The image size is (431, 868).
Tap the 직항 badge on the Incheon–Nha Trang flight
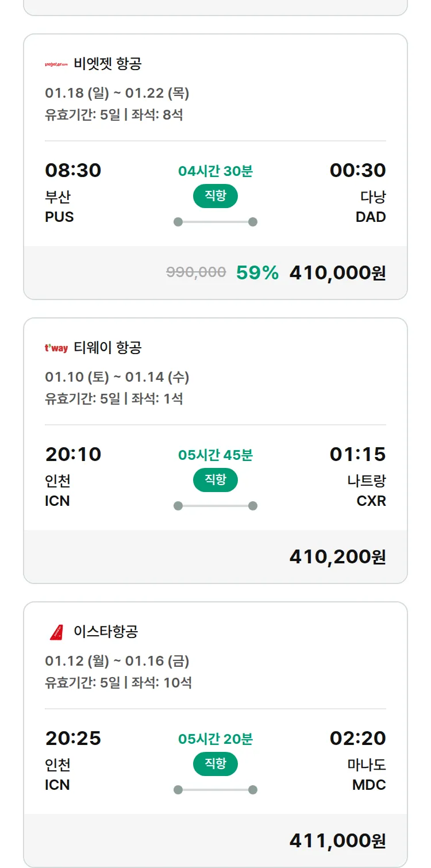tap(215, 480)
